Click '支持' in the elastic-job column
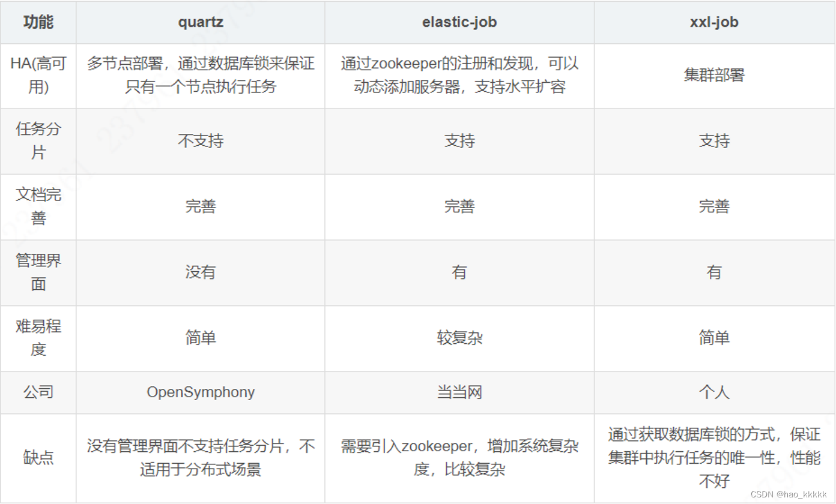 pos(459,141)
